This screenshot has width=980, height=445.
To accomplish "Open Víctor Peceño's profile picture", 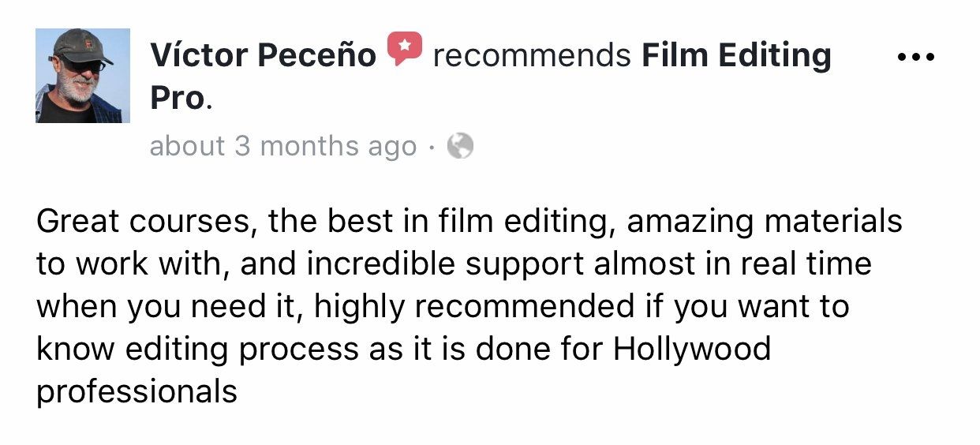I will coord(82,76).
